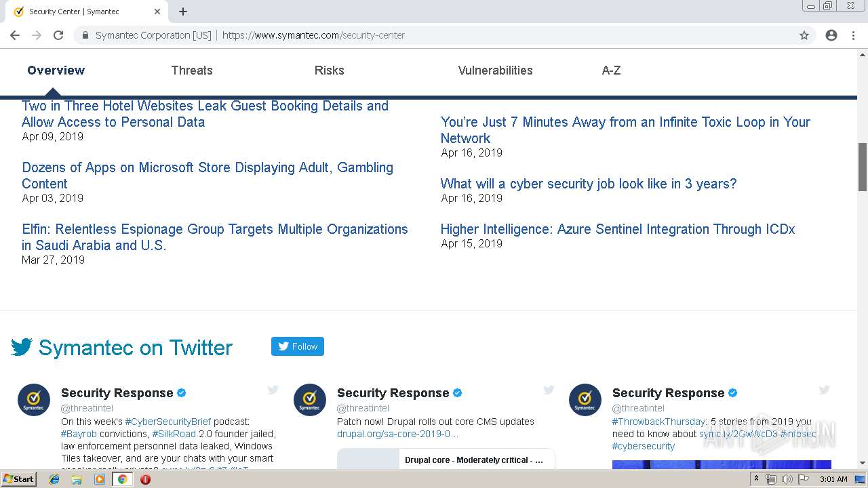Open #Bayrob hashtag link

tap(79, 434)
